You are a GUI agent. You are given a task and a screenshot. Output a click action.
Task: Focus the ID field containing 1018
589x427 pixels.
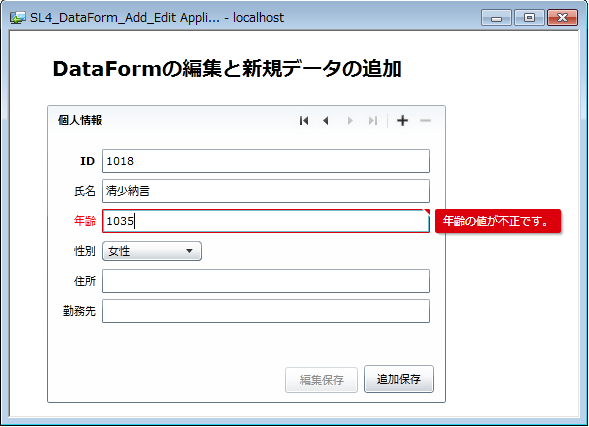266,161
